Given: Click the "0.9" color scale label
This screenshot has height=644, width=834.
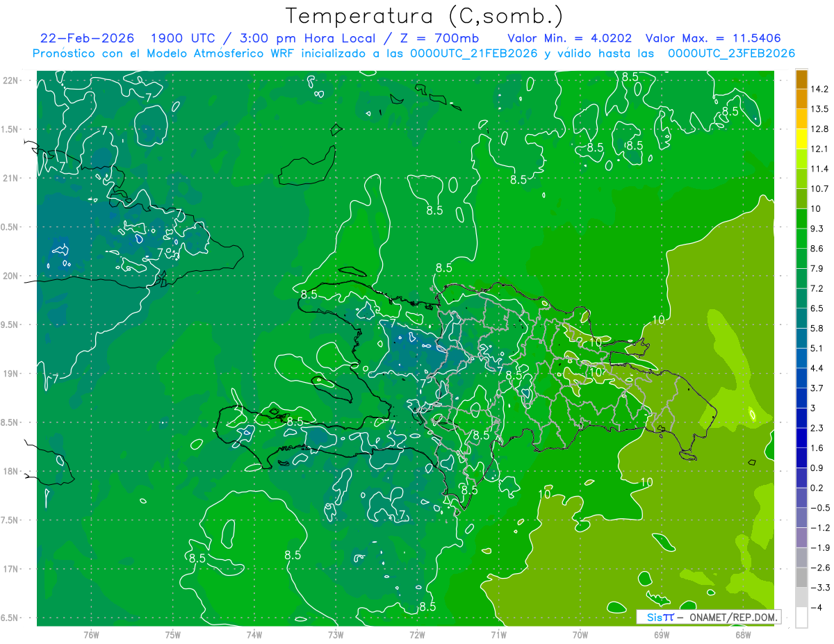Looking at the screenshot, I should click(x=817, y=468).
